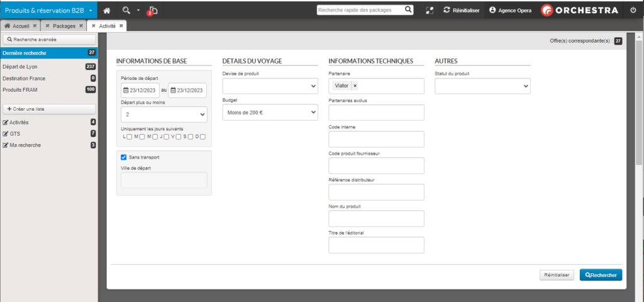Open the Statut du produit dropdown
Image resolution: width=644 pixels, height=302 pixels.
pos(482,86)
